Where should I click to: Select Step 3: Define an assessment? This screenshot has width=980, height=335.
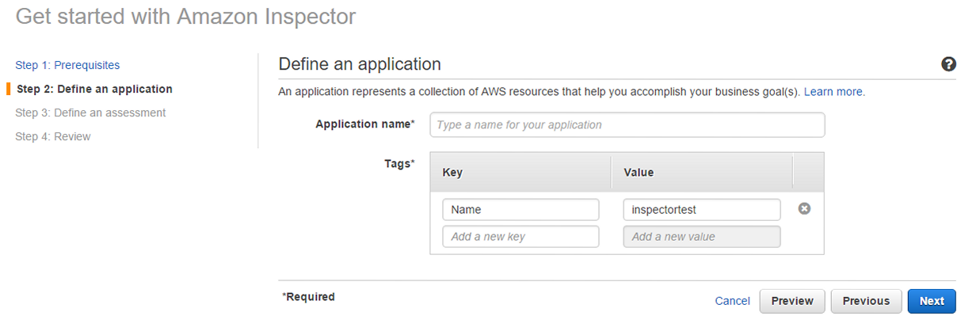point(90,112)
